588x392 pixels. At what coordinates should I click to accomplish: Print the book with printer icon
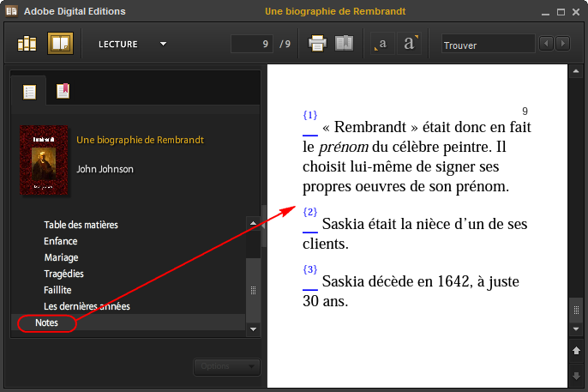pos(317,44)
